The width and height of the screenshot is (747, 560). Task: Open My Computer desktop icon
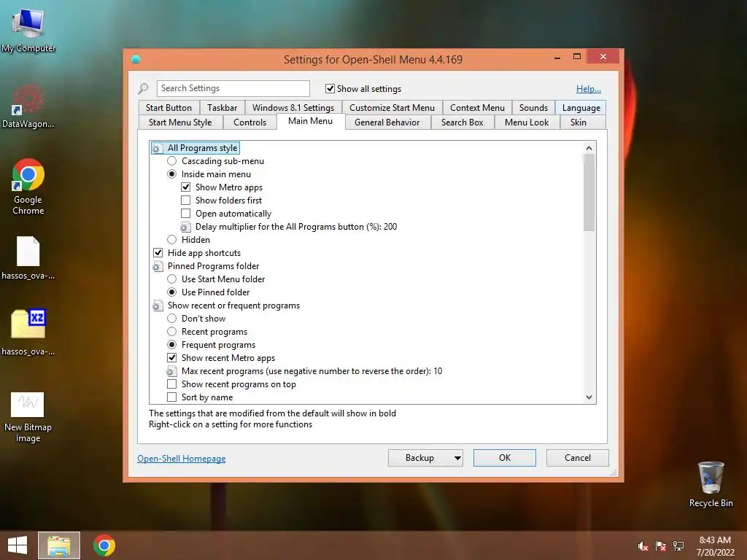pyautogui.click(x=28, y=31)
